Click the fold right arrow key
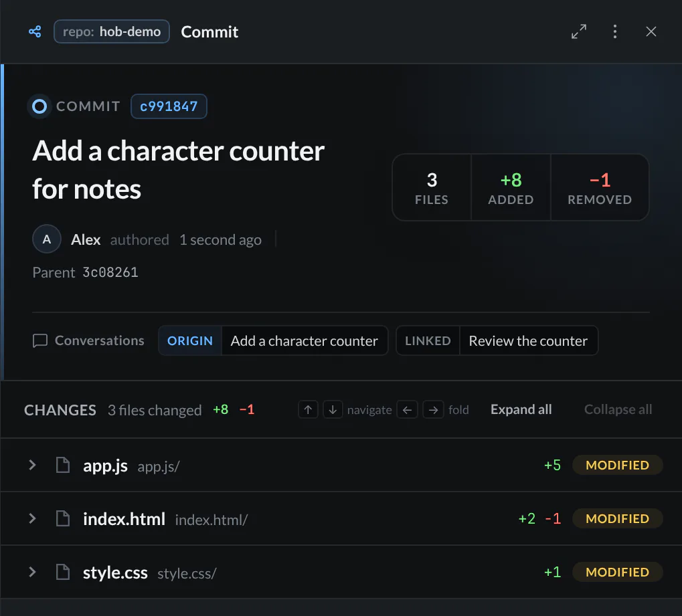Viewport: 682px width, 616px height. pyautogui.click(x=433, y=410)
